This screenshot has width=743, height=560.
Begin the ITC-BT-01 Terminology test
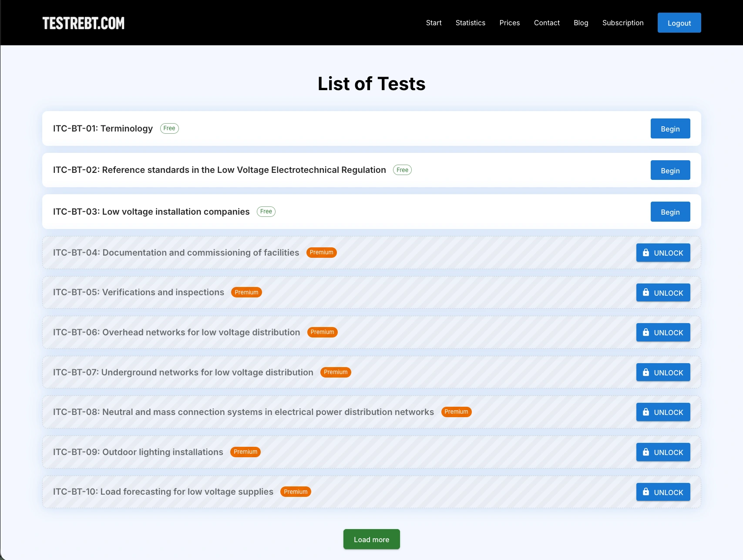tap(670, 129)
